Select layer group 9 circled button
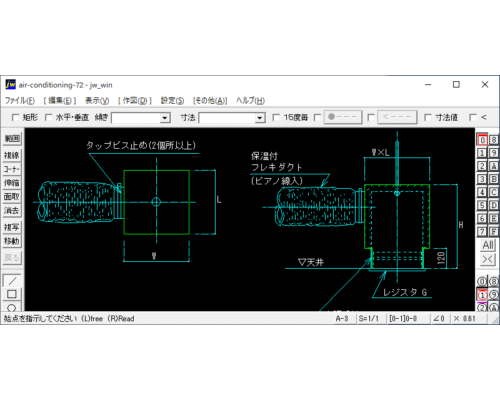This screenshot has height=400, width=500. pyautogui.click(x=494, y=295)
